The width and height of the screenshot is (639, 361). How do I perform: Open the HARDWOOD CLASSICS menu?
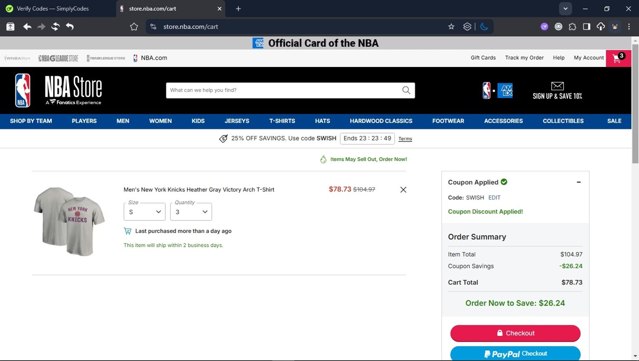[381, 121]
